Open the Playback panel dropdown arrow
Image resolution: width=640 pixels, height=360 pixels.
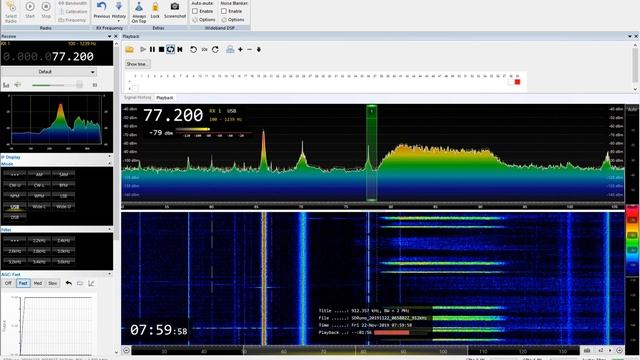[629, 36]
